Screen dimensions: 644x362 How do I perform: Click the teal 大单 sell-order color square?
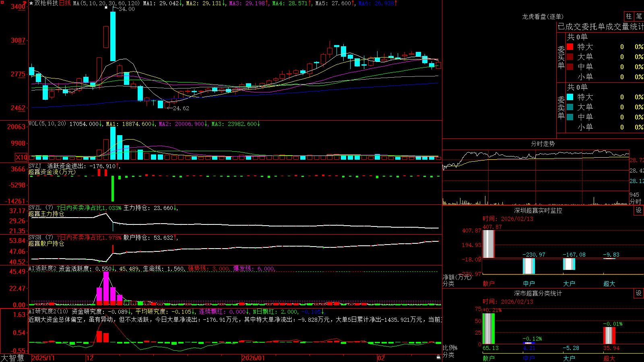[x=570, y=107]
